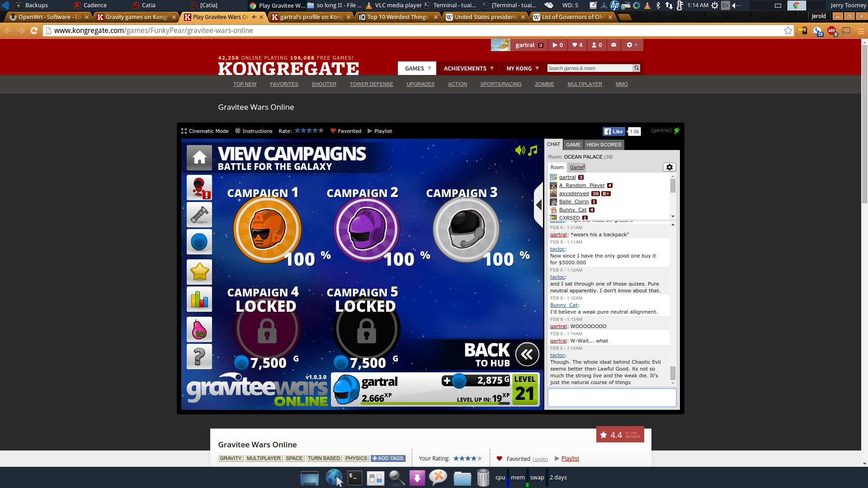Select Campaign 1 orange helmet
The width and height of the screenshot is (868, 488).
(x=267, y=229)
